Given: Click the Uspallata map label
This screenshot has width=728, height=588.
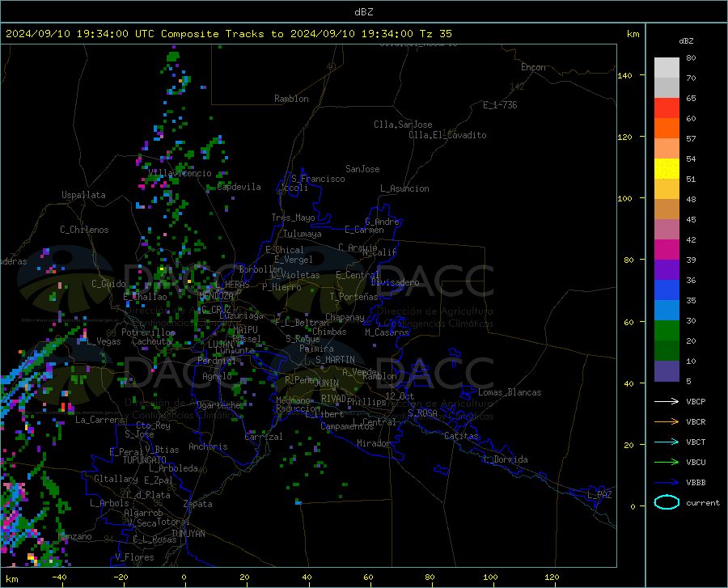Looking at the screenshot, I should 83,195.
